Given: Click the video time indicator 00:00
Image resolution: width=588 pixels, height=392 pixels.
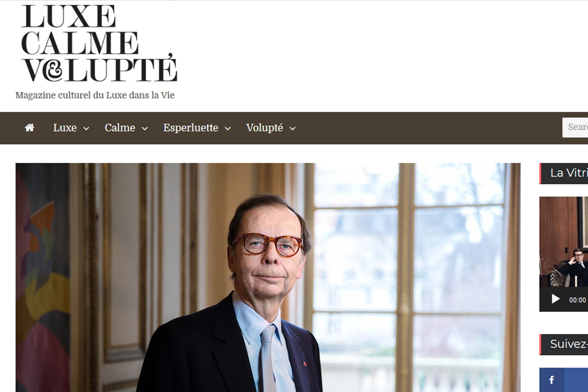Looking at the screenshot, I should coord(578,300).
